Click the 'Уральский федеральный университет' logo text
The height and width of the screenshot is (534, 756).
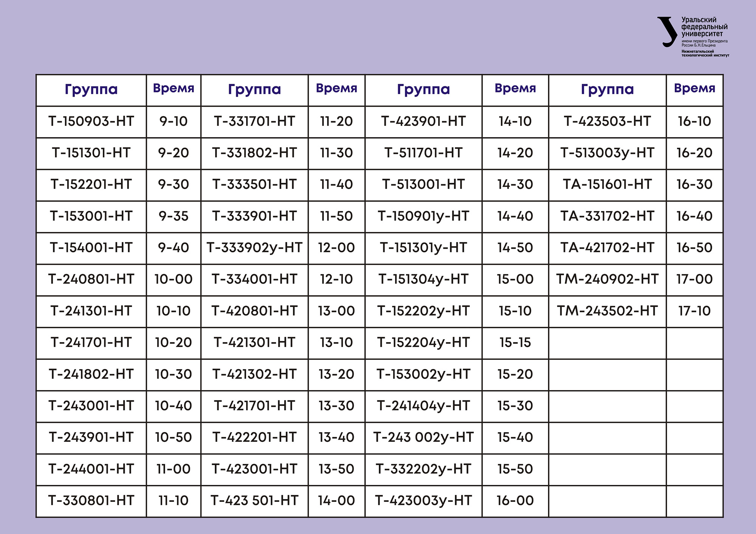pyautogui.click(x=704, y=27)
